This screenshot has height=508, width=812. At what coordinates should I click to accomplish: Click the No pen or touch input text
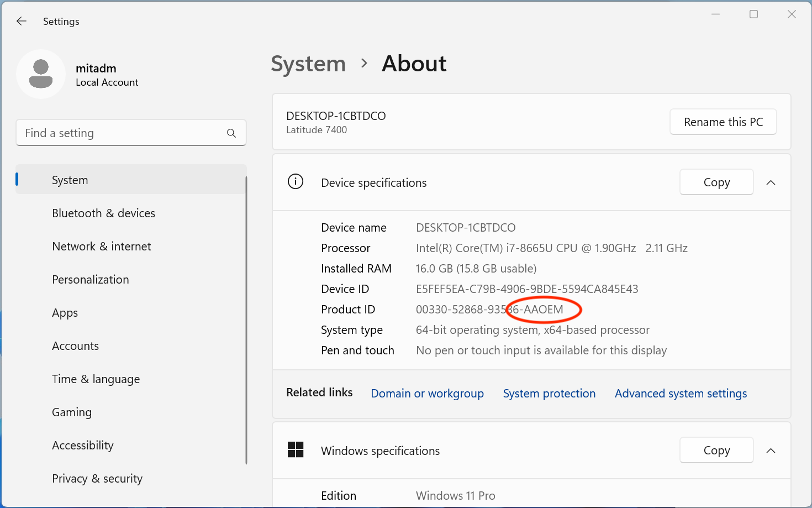click(x=541, y=350)
